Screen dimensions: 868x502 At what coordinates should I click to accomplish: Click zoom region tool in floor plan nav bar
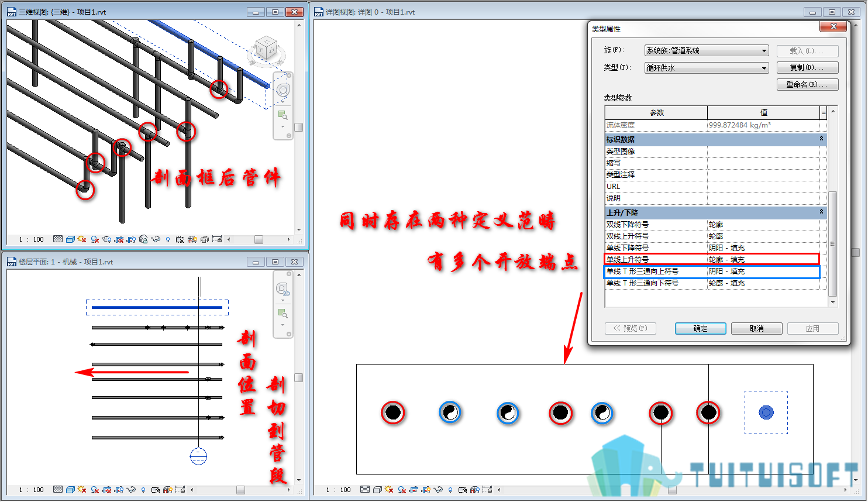click(x=283, y=314)
